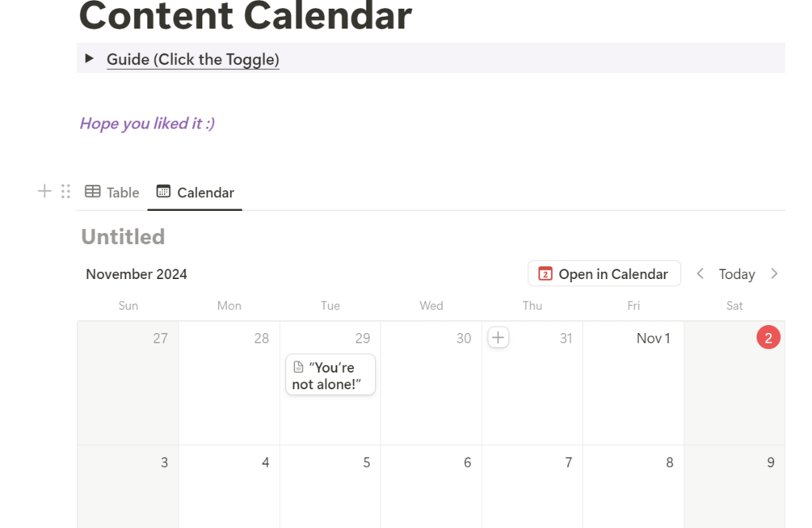Open the "You're not alone!" calendar card
This screenshot has height=528, width=812.
(x=330, y=375)
